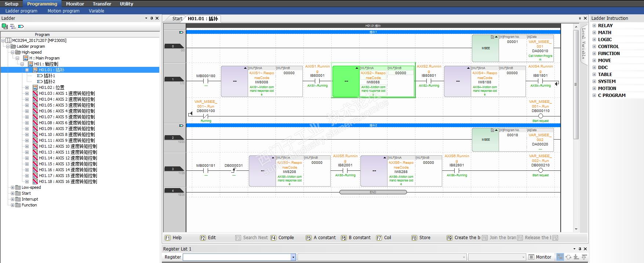Collapse the H01.01 : 插补 node
Image resolution: width=644 pixels, height=263 pixels.
click(27, 70)
